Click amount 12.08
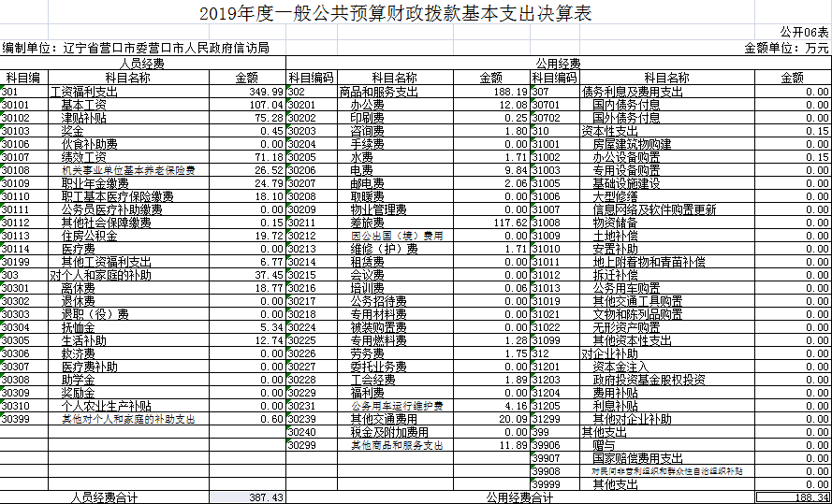The height and width of the screenshot is (504, 832). click(x=492, y=105)
